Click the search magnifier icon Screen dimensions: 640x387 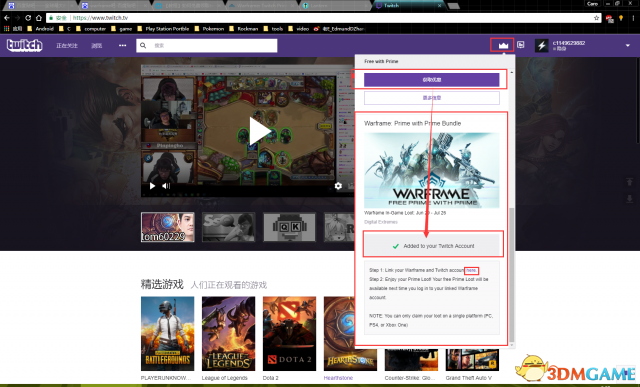[143, 45]
